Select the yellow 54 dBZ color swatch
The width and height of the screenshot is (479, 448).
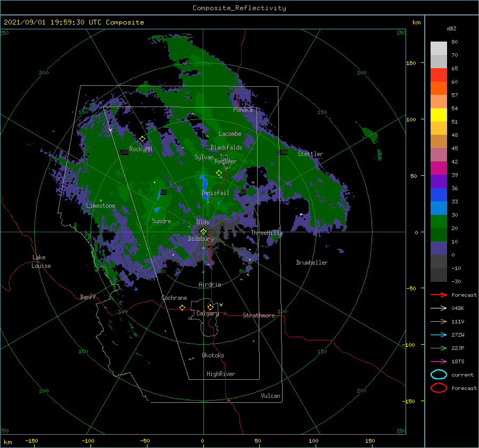pos(439,115)
